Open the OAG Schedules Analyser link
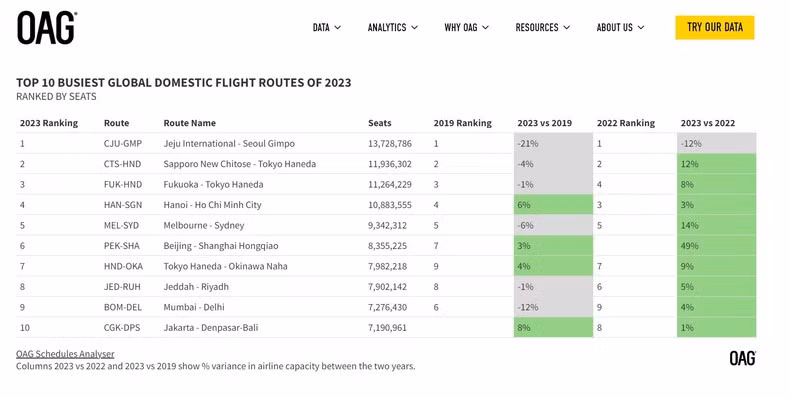 coord(65,354)
